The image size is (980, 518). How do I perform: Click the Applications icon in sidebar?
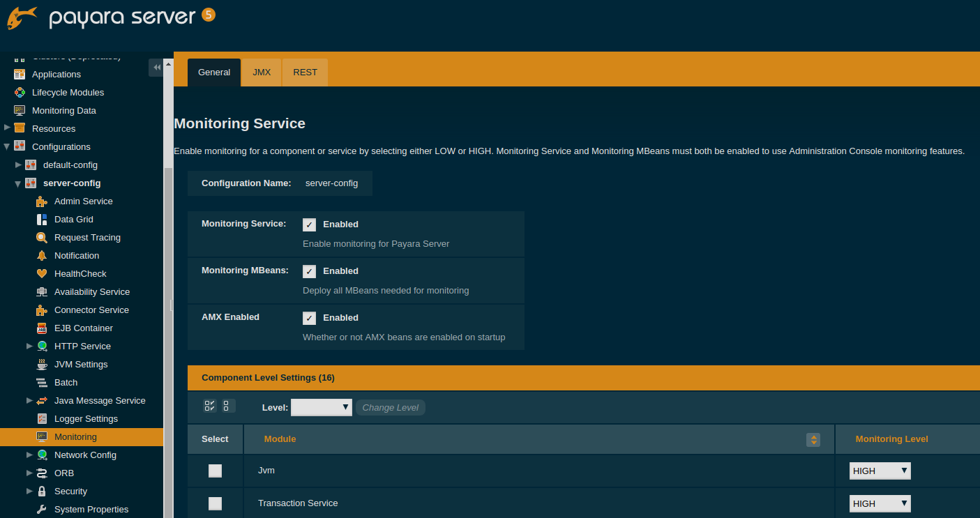[x=20, y=75]
